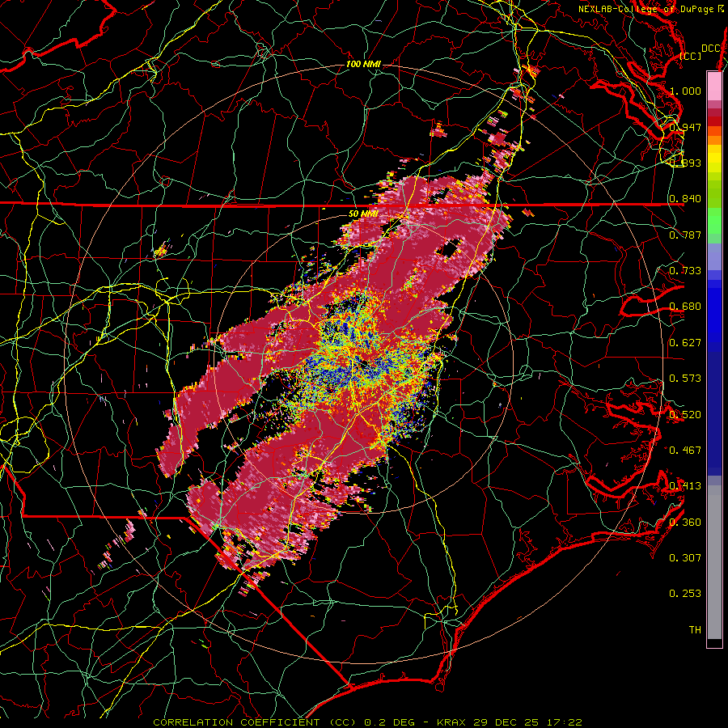Click the 0.947 legend value
The height and width of the screenshot is (728, 728).
[685, 127]
